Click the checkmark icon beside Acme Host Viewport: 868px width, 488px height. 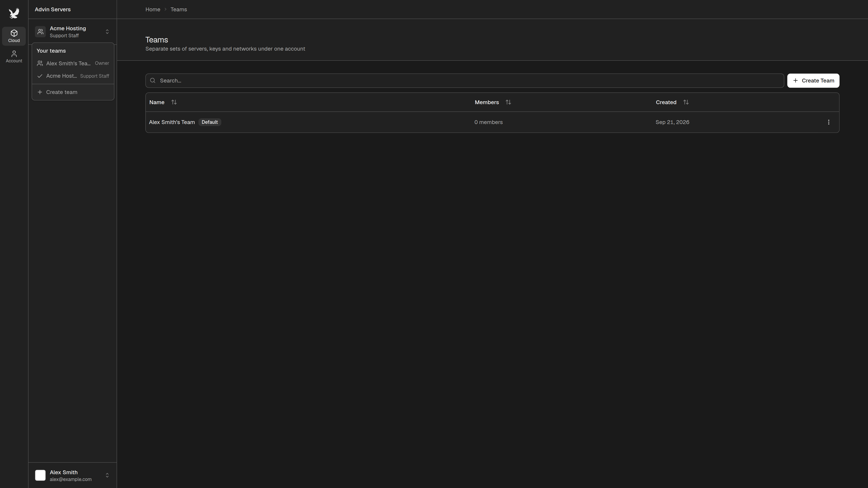point(40,76)
